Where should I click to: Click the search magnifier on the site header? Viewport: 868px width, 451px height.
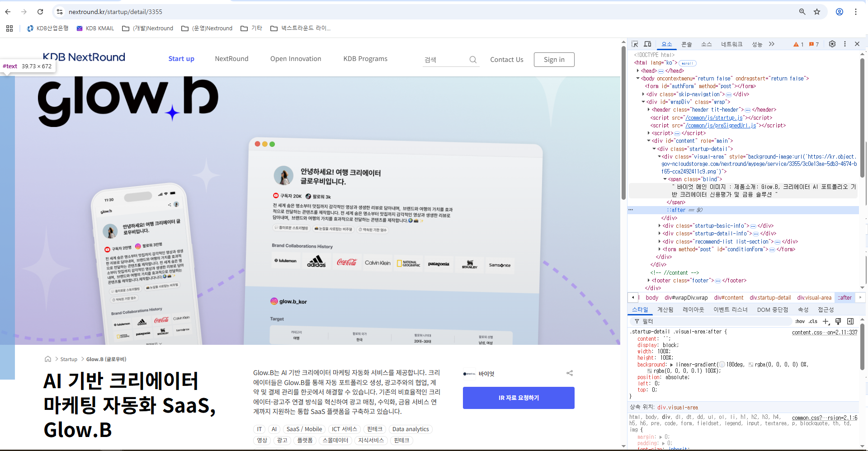coord(473,60)
